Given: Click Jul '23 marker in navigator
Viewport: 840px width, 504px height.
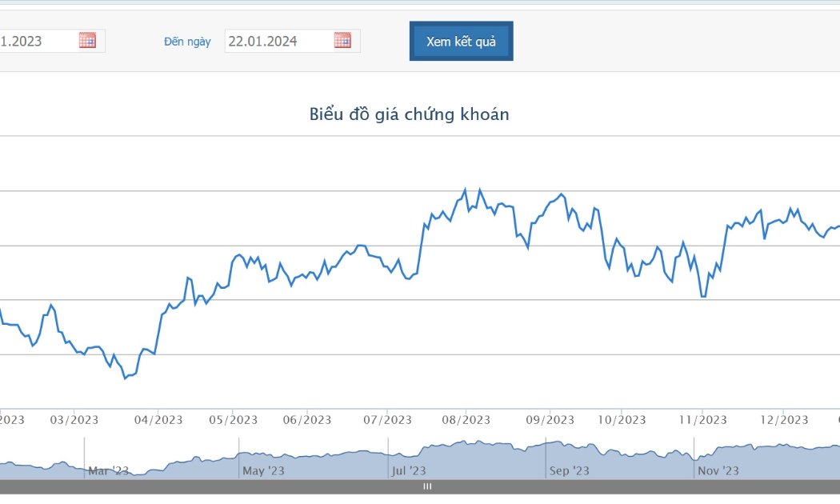Looking at the screenshot, I should [x=408, y=470].
